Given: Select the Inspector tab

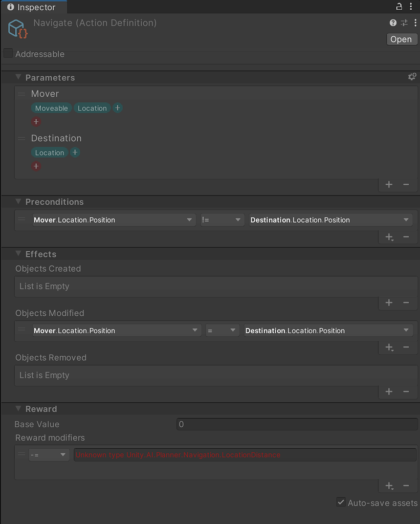Looking at the screenshot, I should coord(33,7).
